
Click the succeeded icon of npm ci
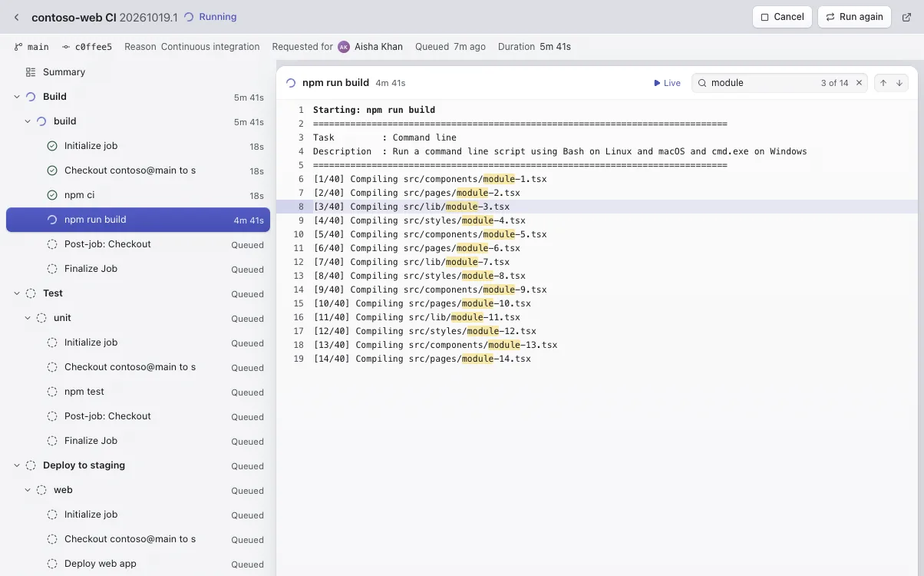tap(52, 195)
